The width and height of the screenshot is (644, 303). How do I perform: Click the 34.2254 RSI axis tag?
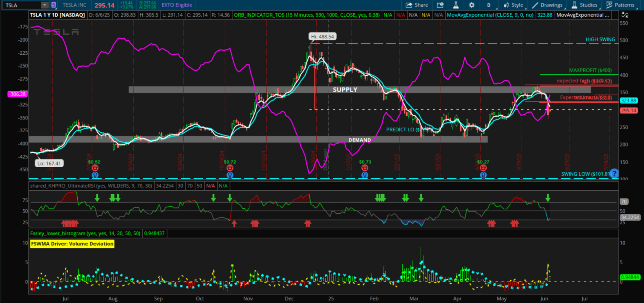pos(629,217)
